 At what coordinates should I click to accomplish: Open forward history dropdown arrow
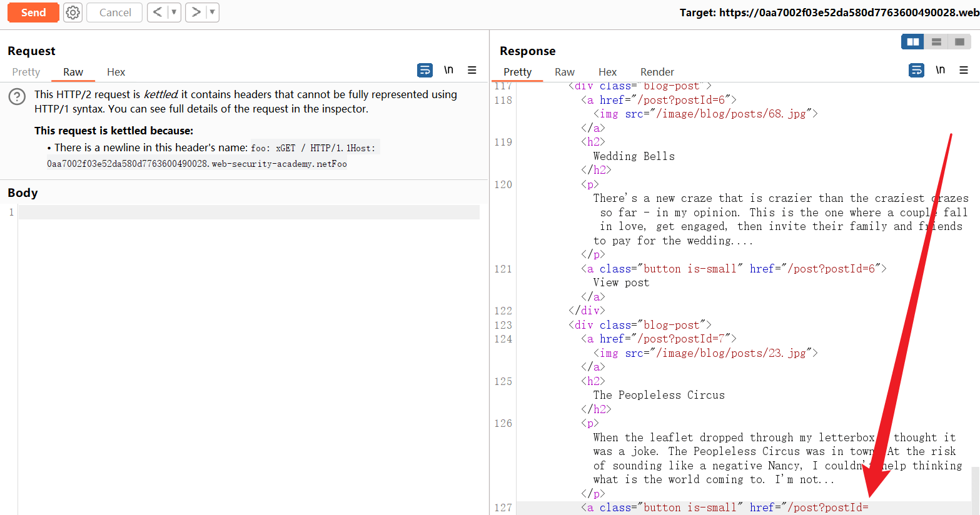[x=213, y=12]
